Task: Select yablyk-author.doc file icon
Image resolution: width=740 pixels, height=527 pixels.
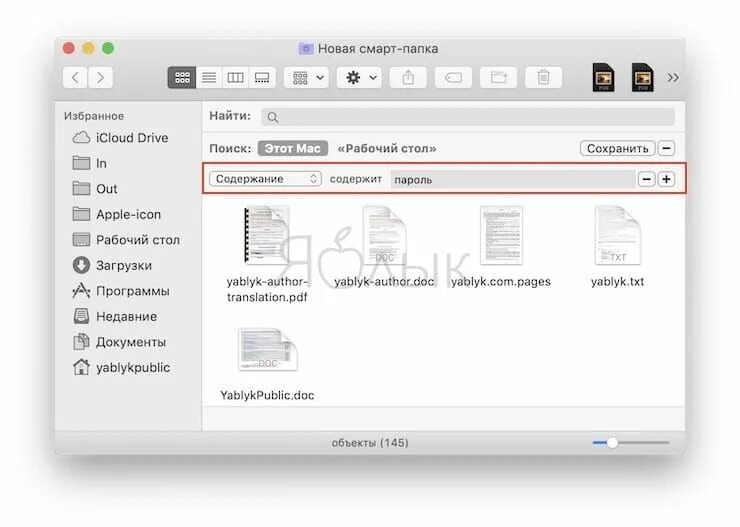Action: point(384,235)
